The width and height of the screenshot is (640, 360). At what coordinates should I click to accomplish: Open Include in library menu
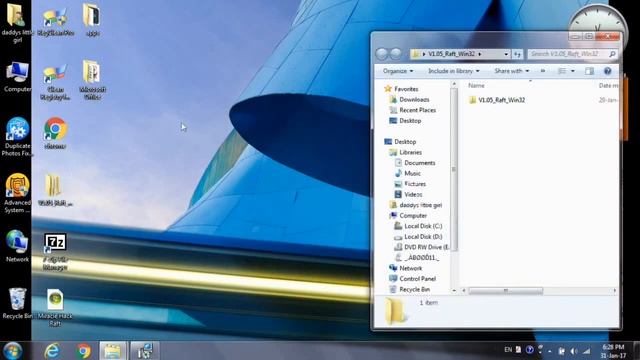[x=453, y=71]
